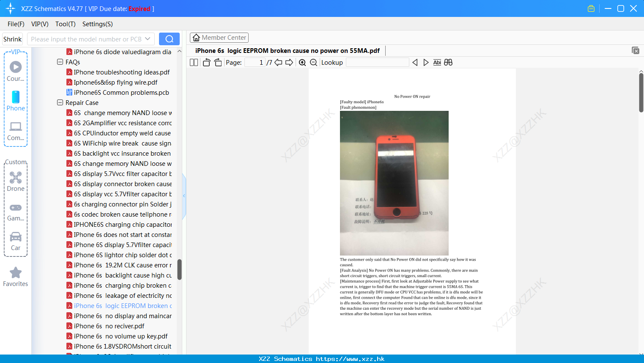The height and width of the screenshot is (363, 644).
Task: Open iPhone6S Common problems.pcb
Action: click(x=118, y=93)
